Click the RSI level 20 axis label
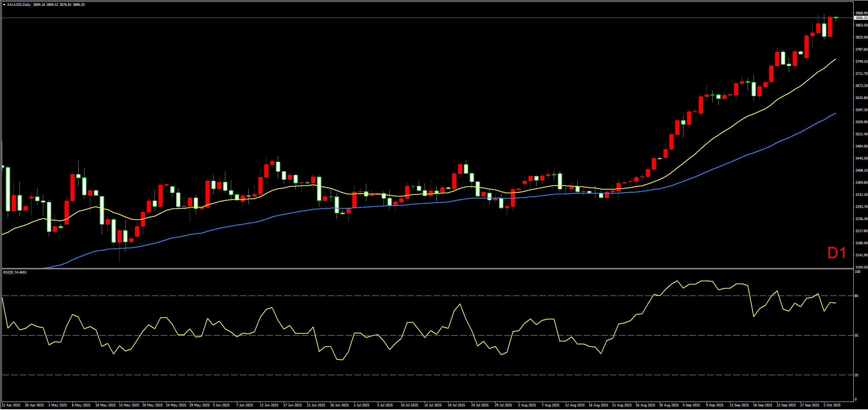The width and height of the screenshot is (868, 410). pyautogui.click(x=856, y=375)
